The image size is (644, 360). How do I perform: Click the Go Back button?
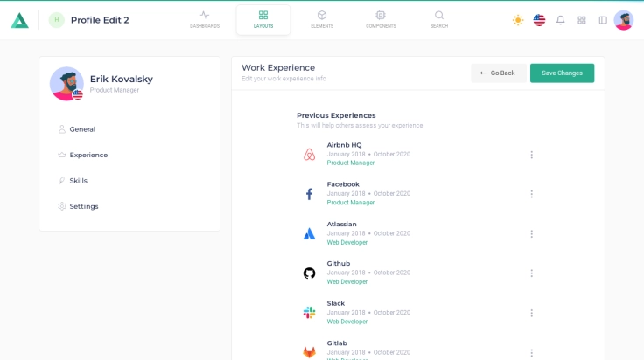[x=498, y=73]
